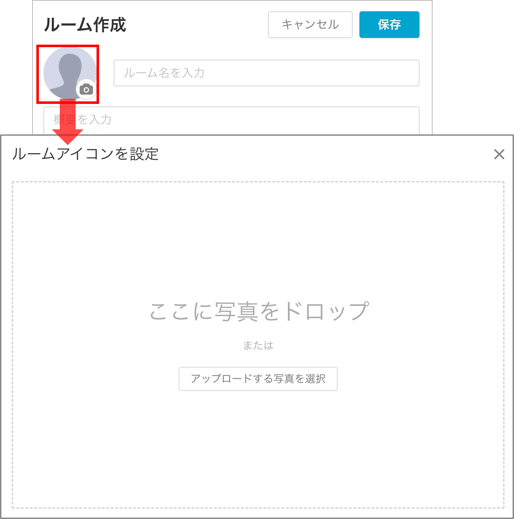Click empty drop area below the upload button
The height and width of the screenshot is (519, 514).
click(x=258, y=450)
